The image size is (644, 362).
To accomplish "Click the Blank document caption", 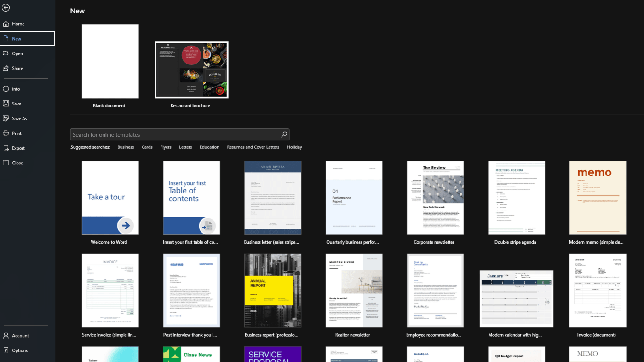I will [x=109, y=106].
